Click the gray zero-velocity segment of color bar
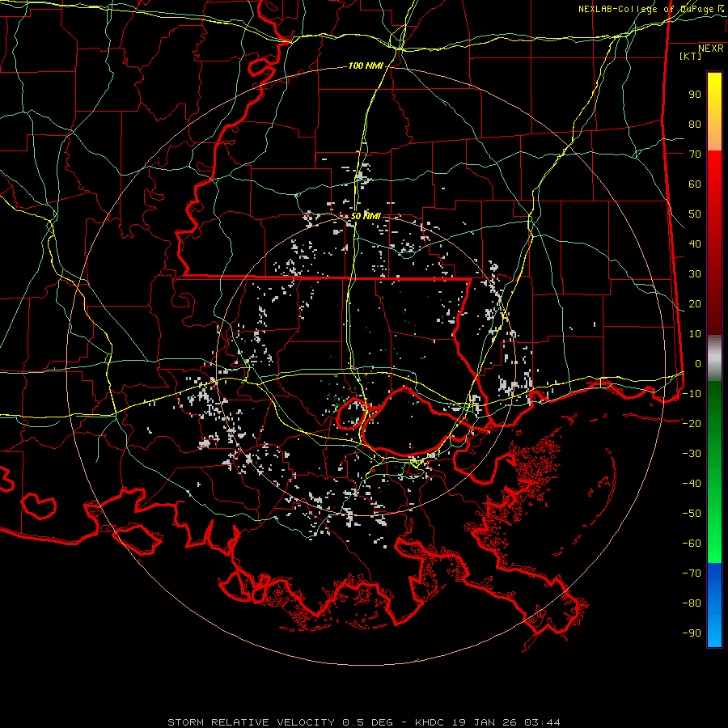 pyautogui.click(x=714, y=358)
